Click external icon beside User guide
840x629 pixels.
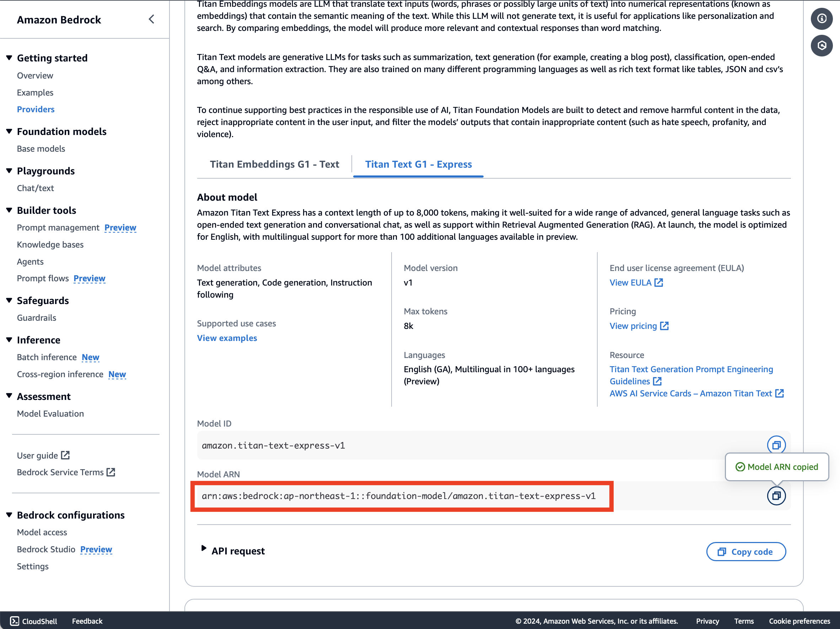coord(65,455)
